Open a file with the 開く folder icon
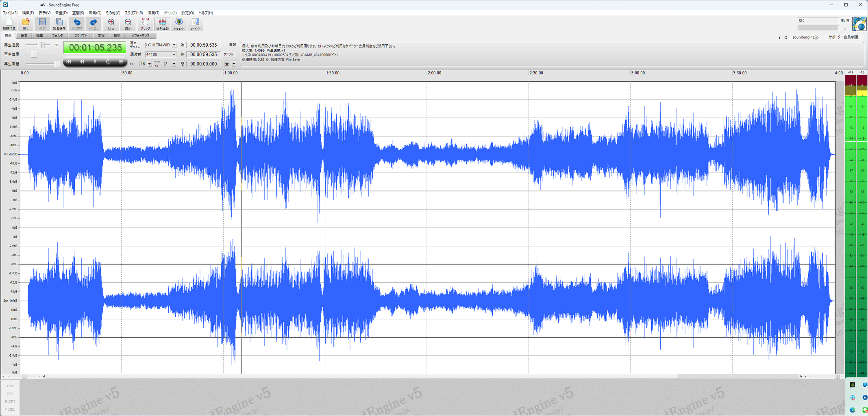Viewport: 868px width, 416px height. click(26, 24)
